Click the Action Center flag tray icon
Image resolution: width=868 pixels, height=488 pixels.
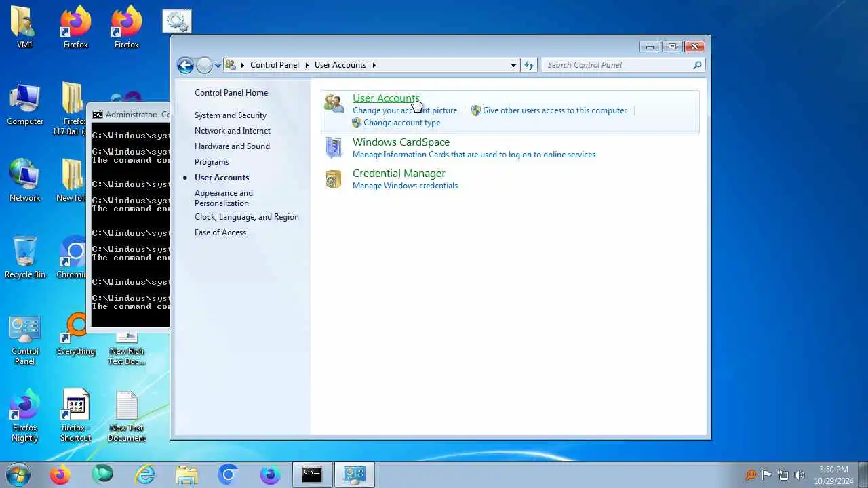(x=767, y=475)
